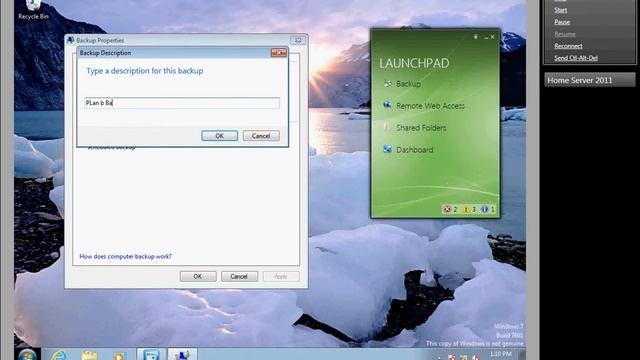
Task: Click OK in Backup Properties window
Action: click(x=198, y=276)
